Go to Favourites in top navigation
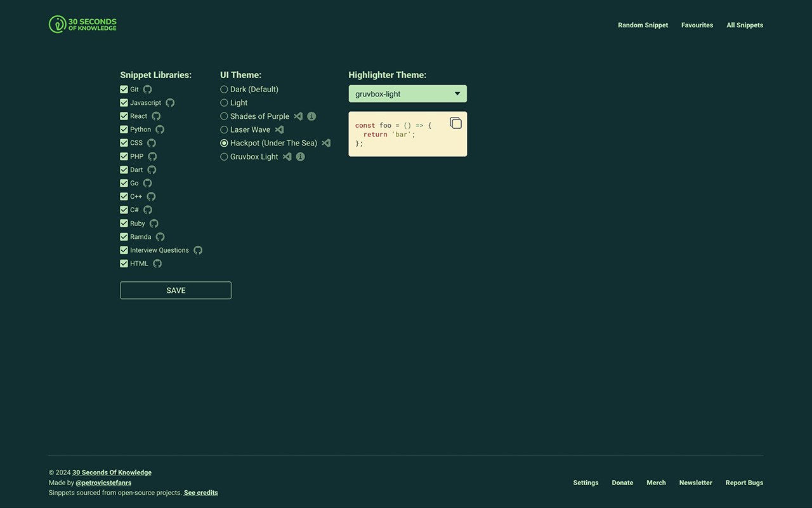Image resolution: width=812 pixels, height=508 pixels. (697, 25)
